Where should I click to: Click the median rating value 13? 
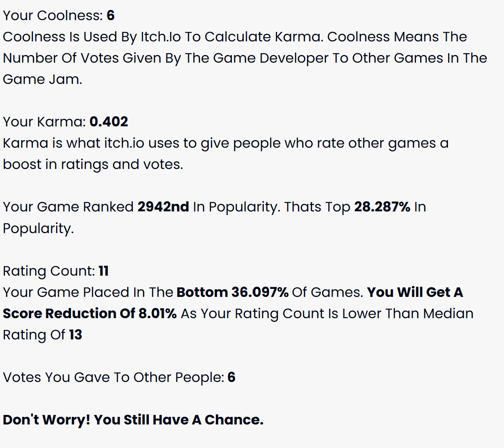point(76,335)
